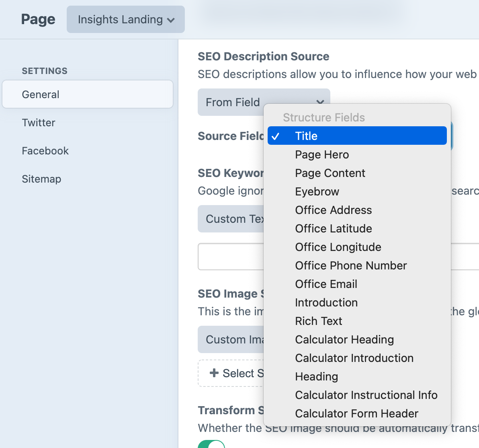Go to Facebook settings

click(x=45, y=151)
